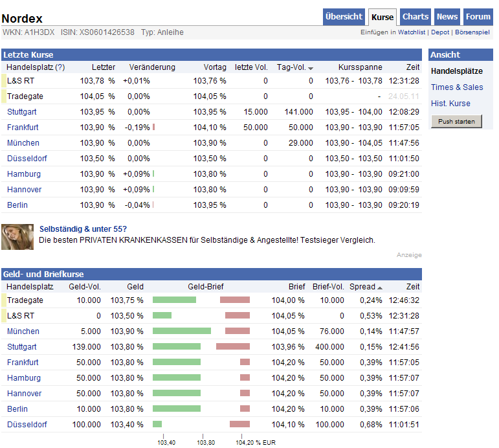Open Hamburg in Geld- und Briefkurse table
The height and width of the screenshot is (448, 499).
(24, 378)
